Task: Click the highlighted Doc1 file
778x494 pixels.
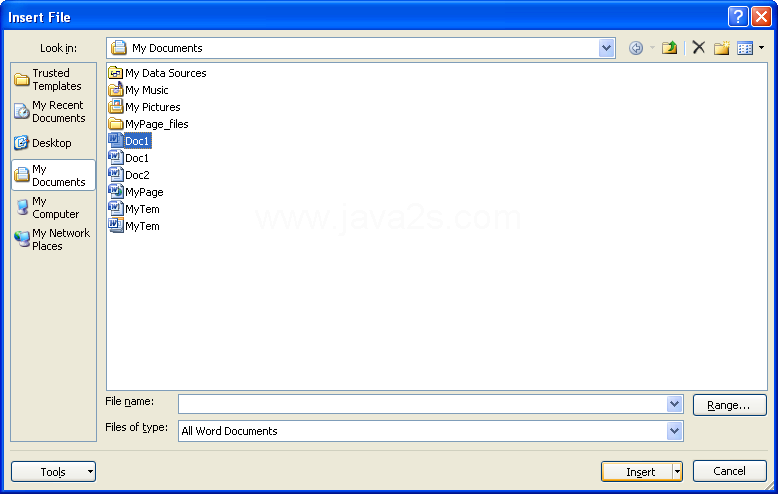Action: tap(130, 141)
